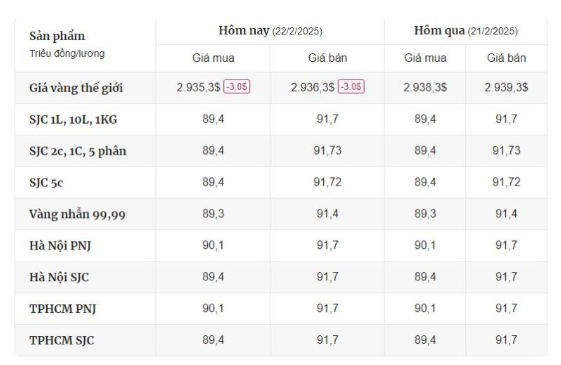The width and height of the screenshot is (561, 365).
Task: Click the Triệu đồng/lượng unit label
Action: coord(67,54)
